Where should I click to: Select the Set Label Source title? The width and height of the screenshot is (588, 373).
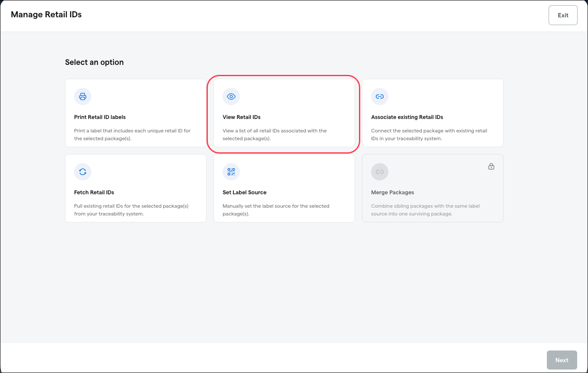pos(245,193)
